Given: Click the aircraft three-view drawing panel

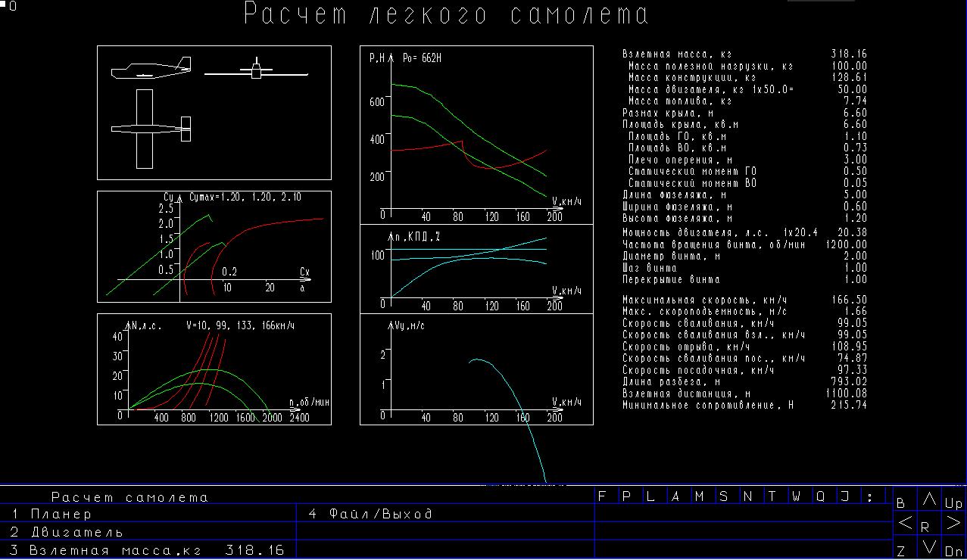Looking at the screenshot, I should [214, 112].
